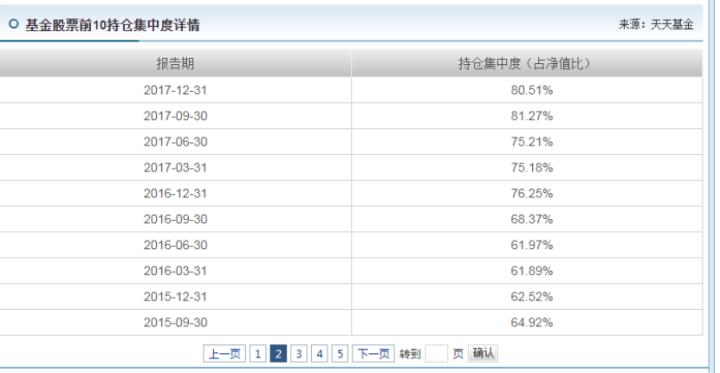The width and height of the screenshot is (720, 373).
Task: Select date cell 2016-12-31
Action: pos(175,193)
